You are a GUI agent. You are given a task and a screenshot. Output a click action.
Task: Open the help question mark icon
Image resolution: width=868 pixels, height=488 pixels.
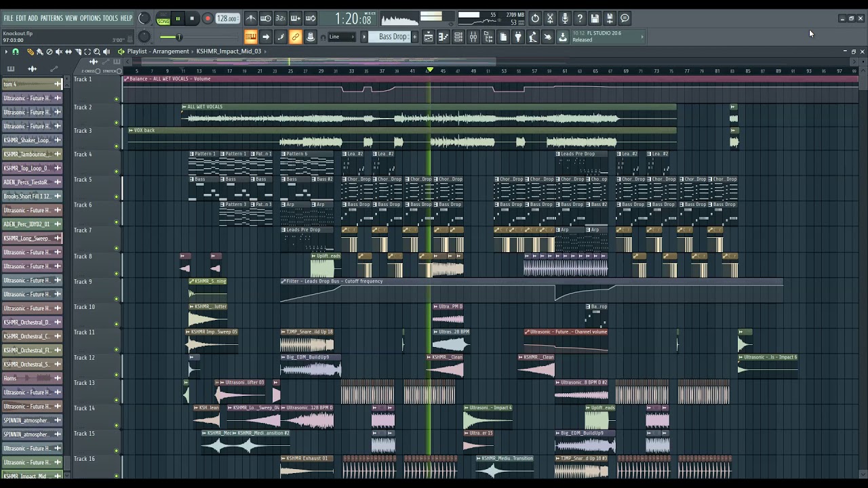coord(580,18)
